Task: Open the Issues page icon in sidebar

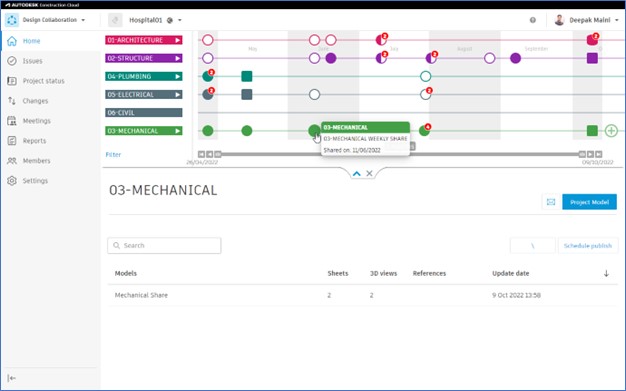Action: 12,61
